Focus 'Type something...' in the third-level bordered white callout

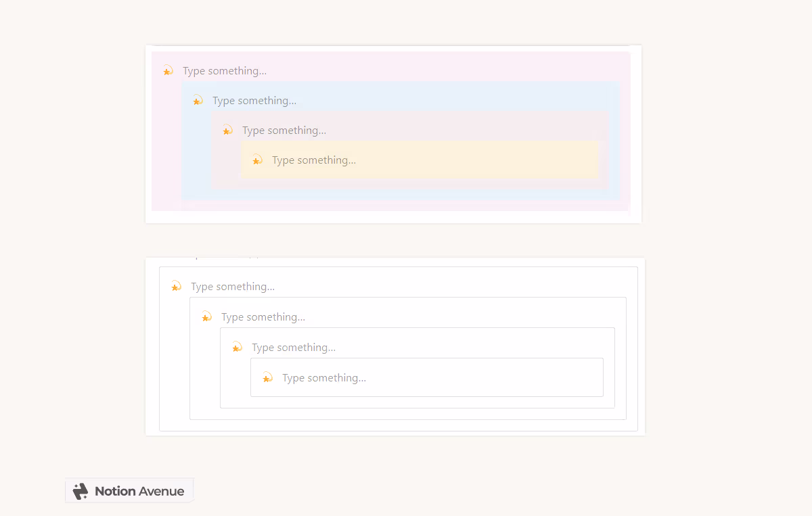(294, 348)
